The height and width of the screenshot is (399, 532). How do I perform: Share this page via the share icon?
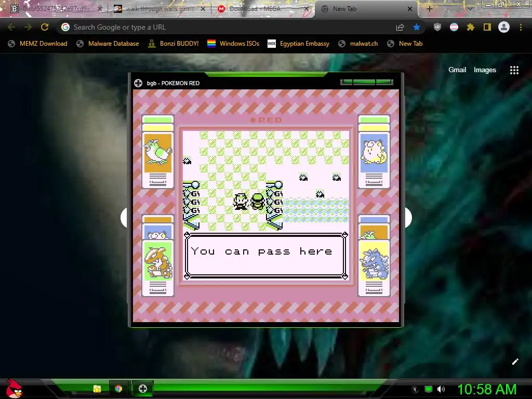click(x=400, y=27)
